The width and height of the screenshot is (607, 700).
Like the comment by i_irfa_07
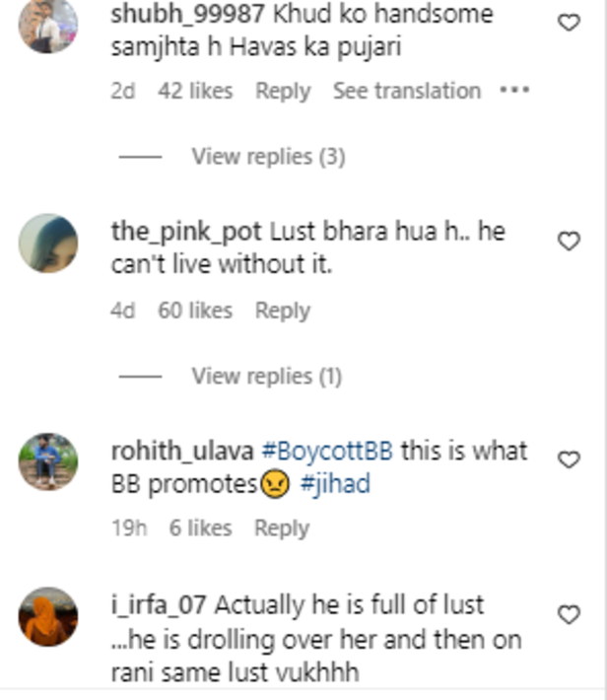(x=569, y=614)
